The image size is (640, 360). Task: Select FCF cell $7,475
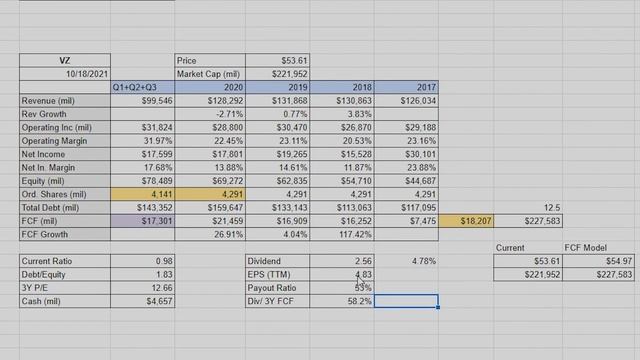click(406, 221)
